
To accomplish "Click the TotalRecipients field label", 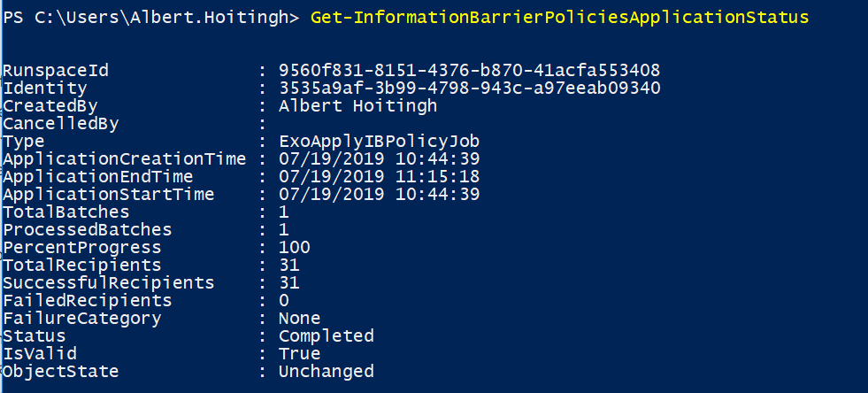I will (x=81, y=265).
